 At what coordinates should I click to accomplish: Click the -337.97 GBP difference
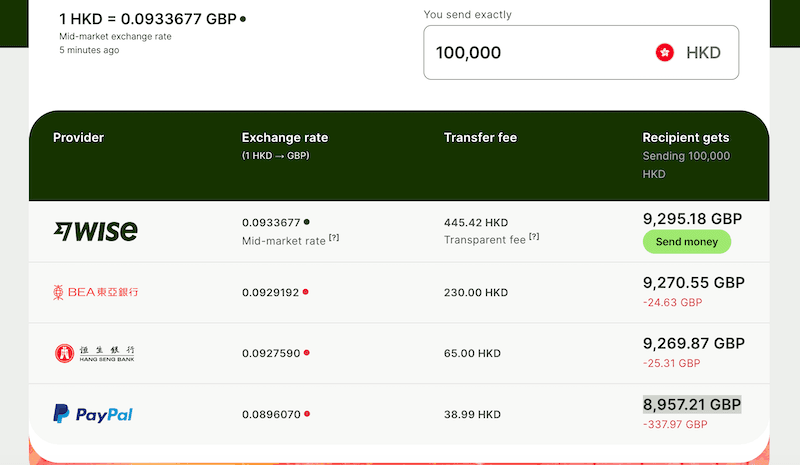[675, 425]
